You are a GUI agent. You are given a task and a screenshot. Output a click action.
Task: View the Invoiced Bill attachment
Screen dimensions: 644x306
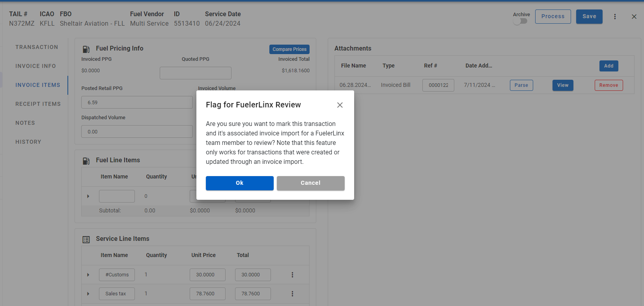pos(563,85)
